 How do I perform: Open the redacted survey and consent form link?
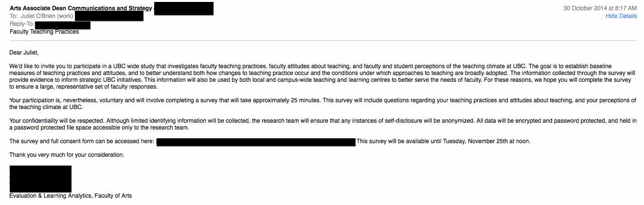[256, 142]
